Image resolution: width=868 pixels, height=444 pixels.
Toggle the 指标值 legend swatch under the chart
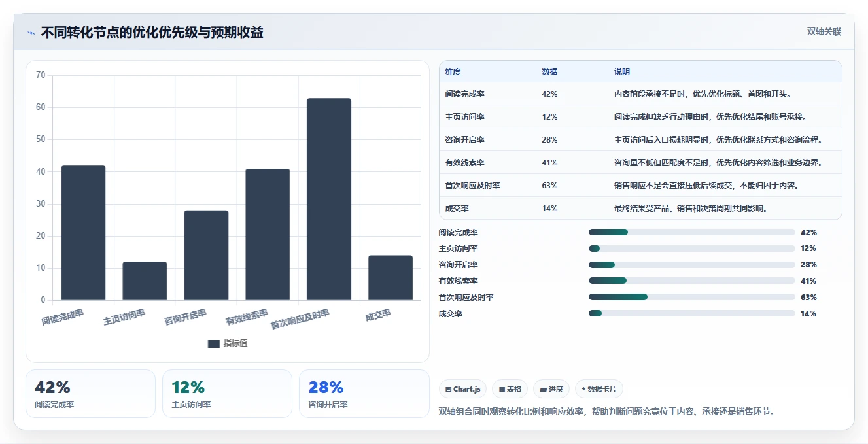[214, 344]
